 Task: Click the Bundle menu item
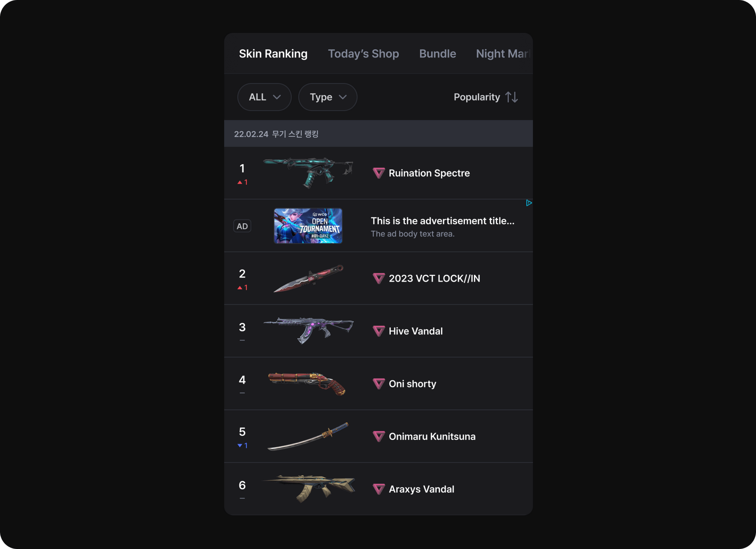point(437,54)
